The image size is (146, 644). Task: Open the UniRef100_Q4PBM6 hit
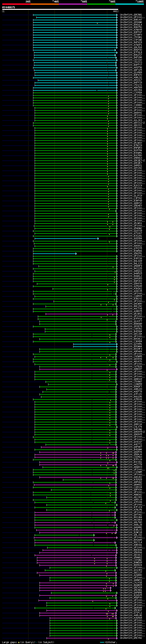[131, 593]
